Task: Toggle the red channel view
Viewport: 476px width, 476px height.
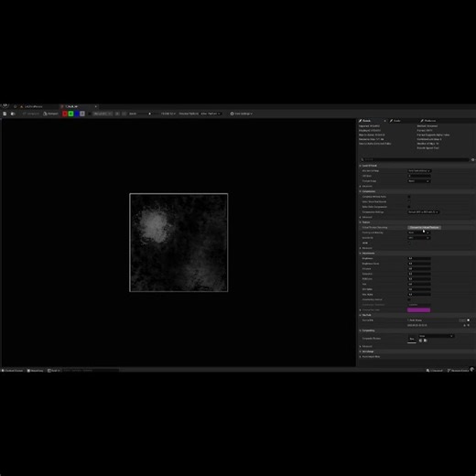Action: [65, 114]
